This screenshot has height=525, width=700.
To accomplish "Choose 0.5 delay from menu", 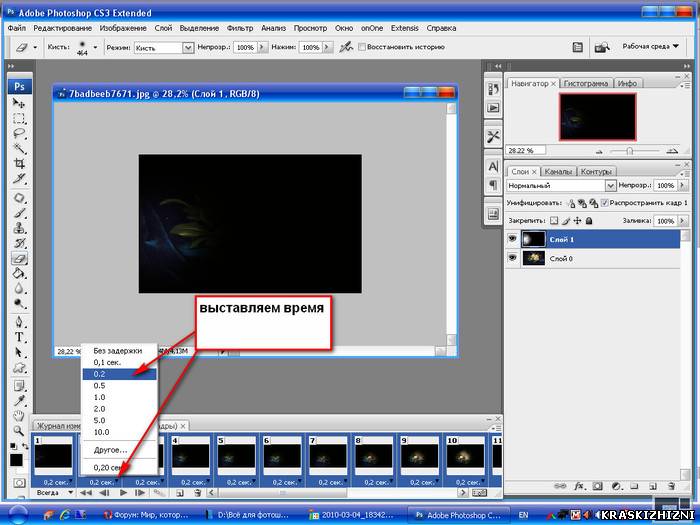I will [x=119, y=386].
